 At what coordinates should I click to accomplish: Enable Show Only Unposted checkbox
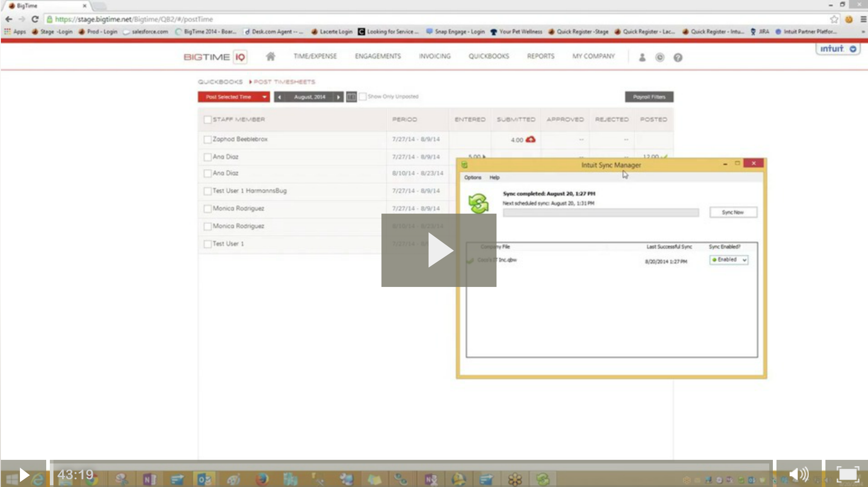362,96
